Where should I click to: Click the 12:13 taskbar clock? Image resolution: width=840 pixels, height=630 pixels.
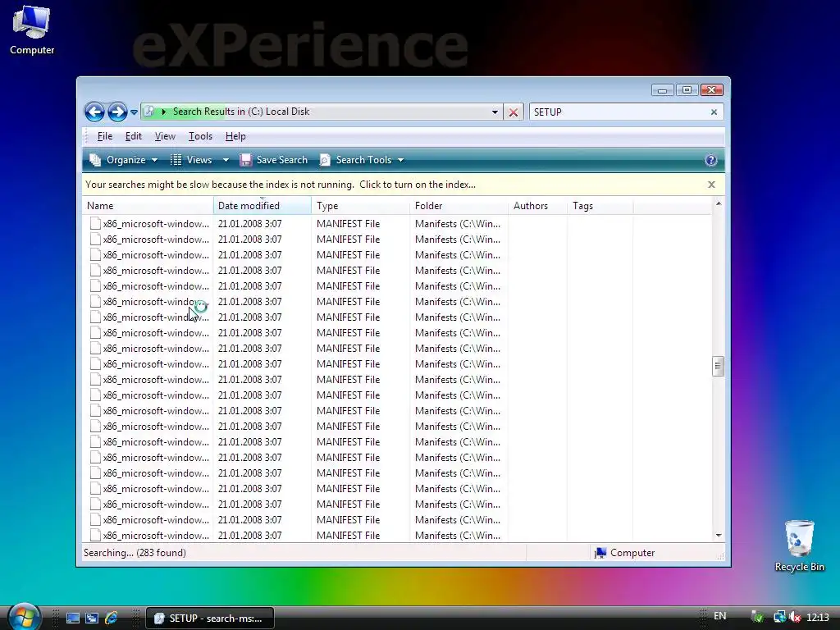tap(818, 618)
